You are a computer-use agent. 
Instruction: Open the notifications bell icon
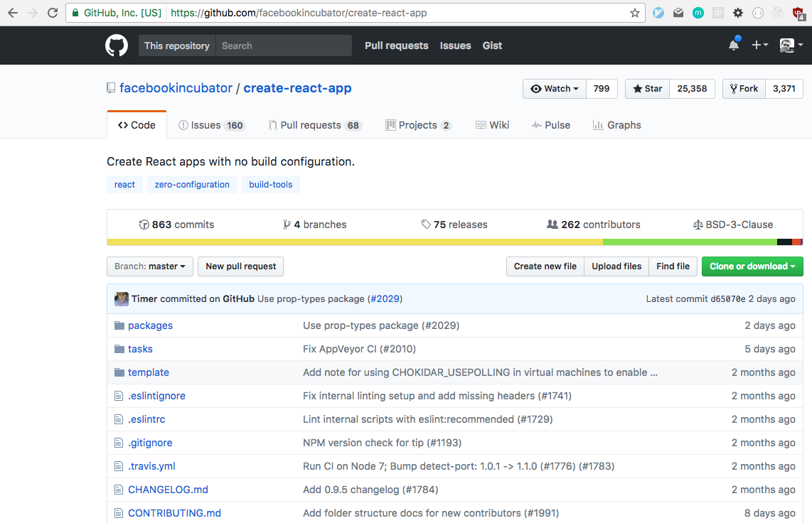click(734, 45)
